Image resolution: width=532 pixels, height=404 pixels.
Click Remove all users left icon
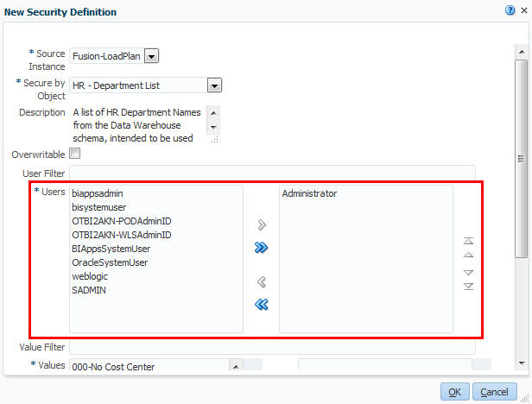pos(261,304)
